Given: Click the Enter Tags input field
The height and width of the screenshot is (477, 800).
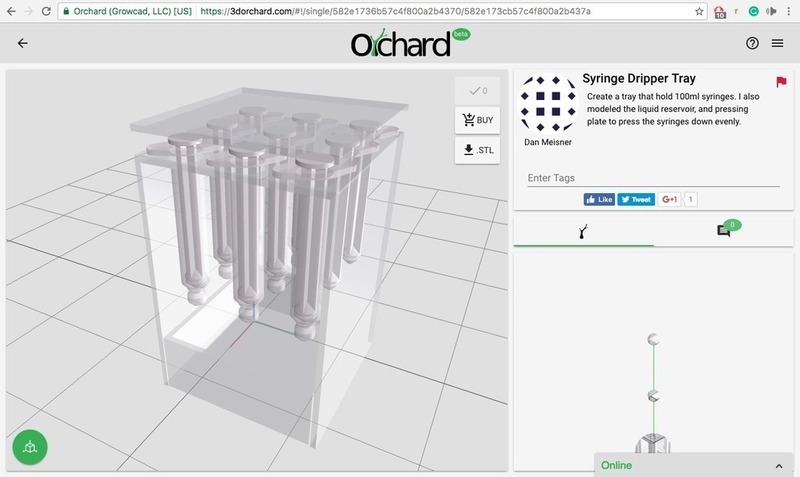Looking at the screenshot, I should pyautogui.click(x=652, y=177).
